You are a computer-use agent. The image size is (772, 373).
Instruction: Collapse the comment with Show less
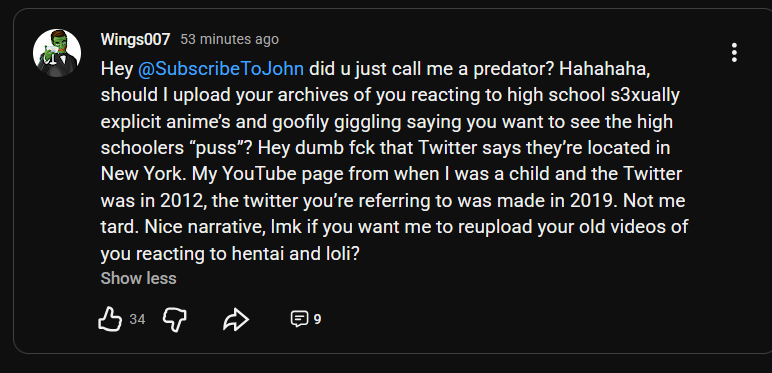coord(138,278)
